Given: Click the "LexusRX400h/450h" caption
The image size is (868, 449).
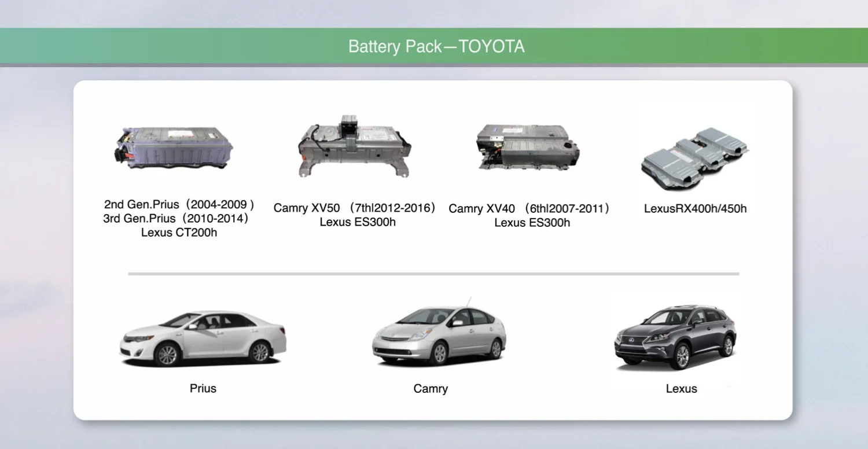Looking at the screenshot, I should (x=695, y=208).
